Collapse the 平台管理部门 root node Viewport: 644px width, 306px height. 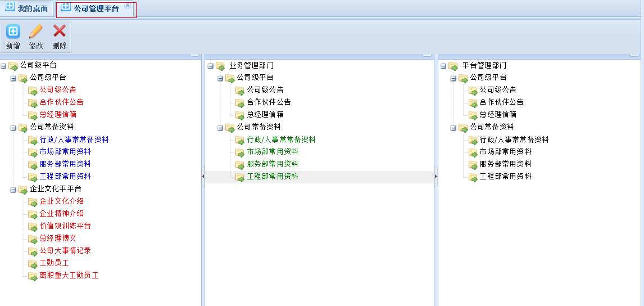(x=443, y=66)
